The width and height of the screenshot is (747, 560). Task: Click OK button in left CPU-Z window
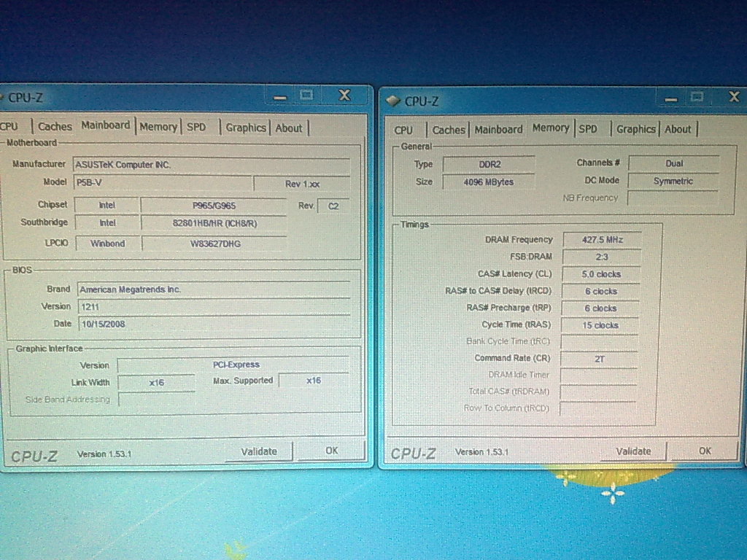[x=332, y=451]
